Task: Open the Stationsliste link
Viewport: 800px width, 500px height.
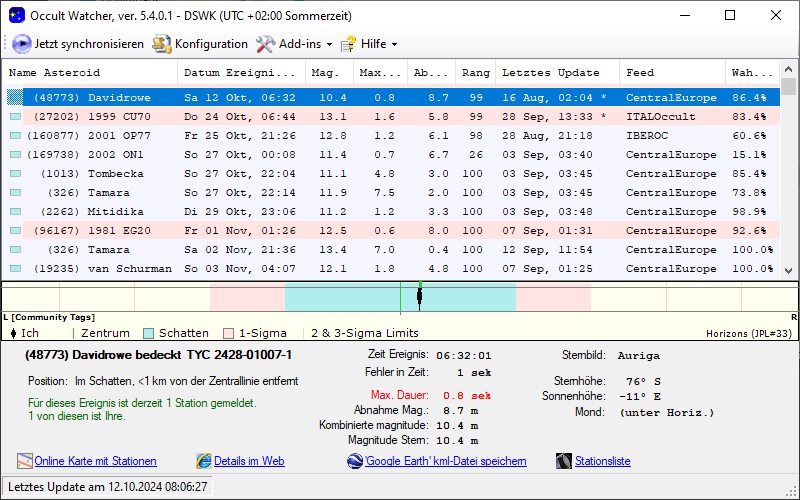Action: tap(602, 461)
